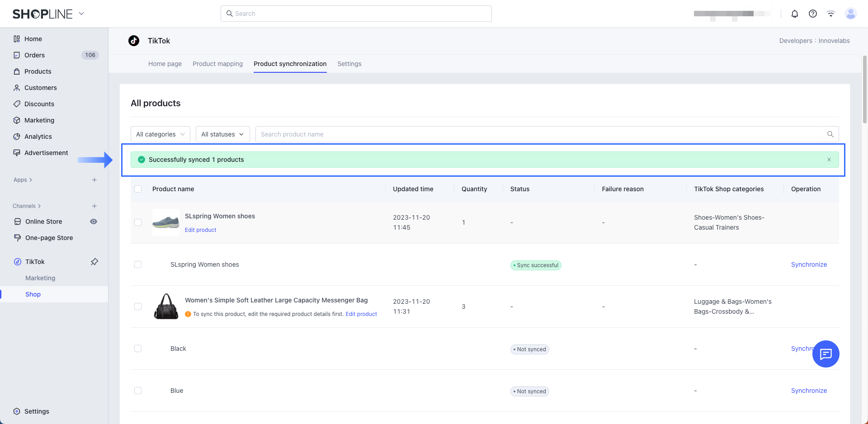
Task: Switch to the Product mapping tab
Action: (x=217, y=64)
